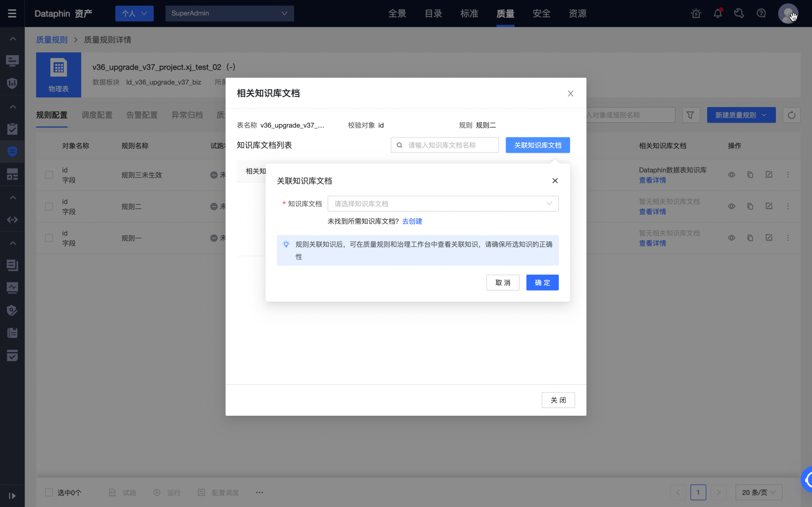Click eye view icon in 规则一 row
Viewport: 812px width, 507px height.
[x=731, y=238]
